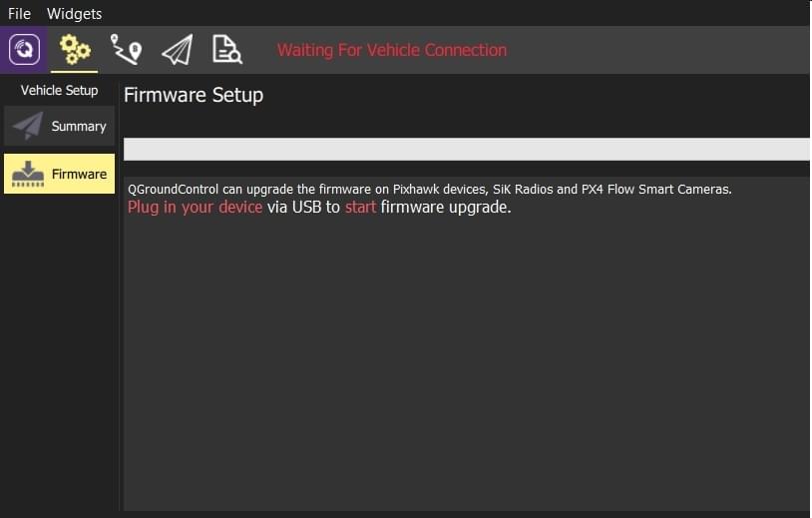Click the Firmware download chip icon
The image size is (812, 518).
(x=28, y=174)
